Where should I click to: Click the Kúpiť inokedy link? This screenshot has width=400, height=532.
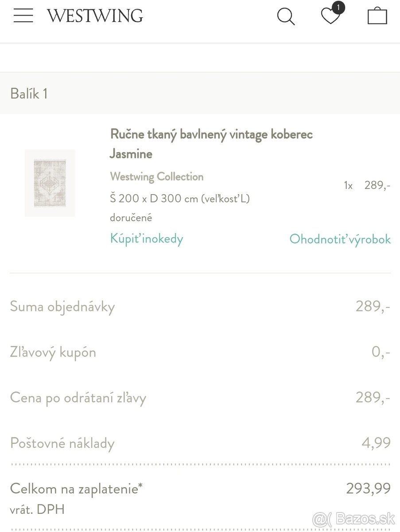coord(147,239)
